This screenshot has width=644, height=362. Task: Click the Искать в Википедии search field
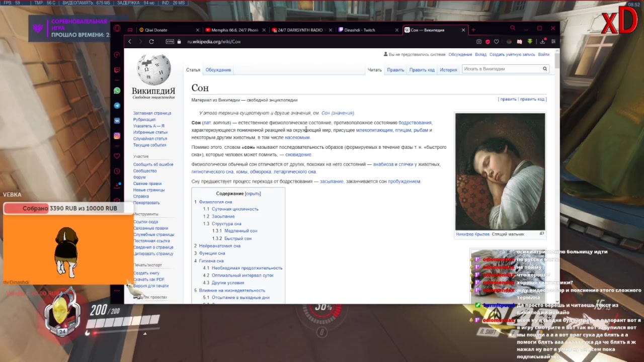point(501,69)
